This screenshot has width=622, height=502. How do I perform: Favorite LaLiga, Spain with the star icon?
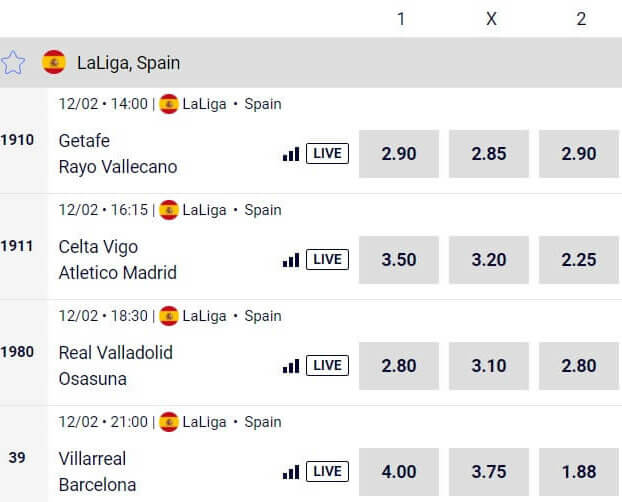(13, 62)
